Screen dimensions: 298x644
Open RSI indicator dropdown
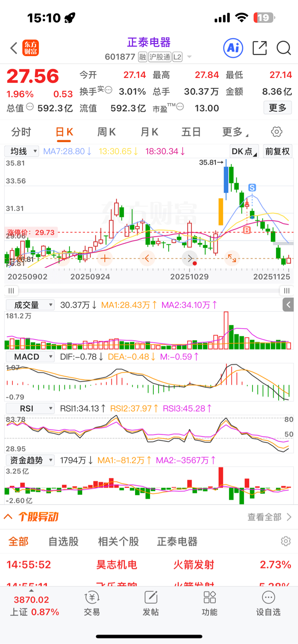click(30, 408)
